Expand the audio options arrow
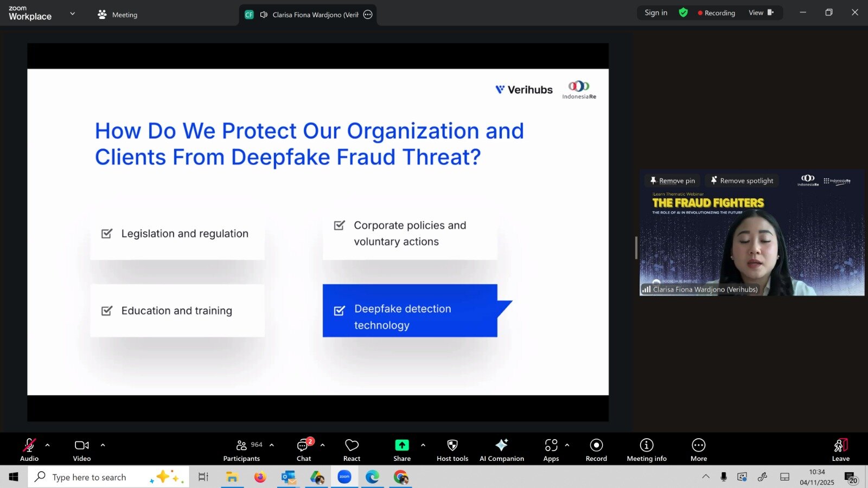868x488 pixels. pos(48,445)
